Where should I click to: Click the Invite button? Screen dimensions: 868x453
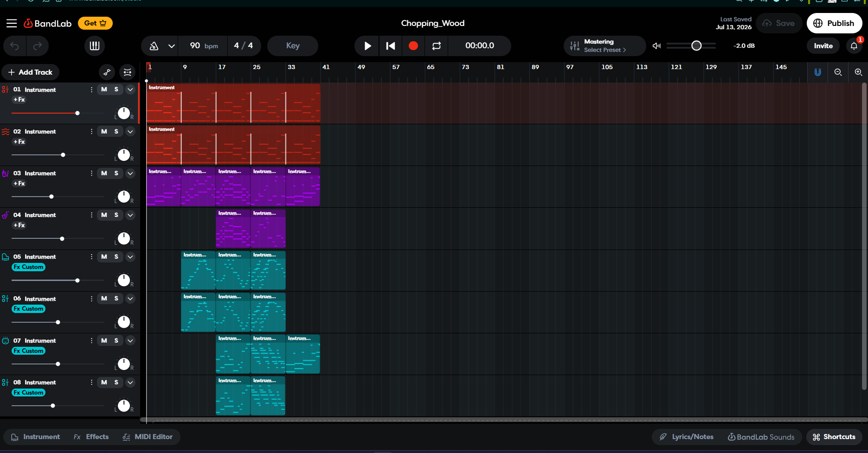[x=823, y=46]
